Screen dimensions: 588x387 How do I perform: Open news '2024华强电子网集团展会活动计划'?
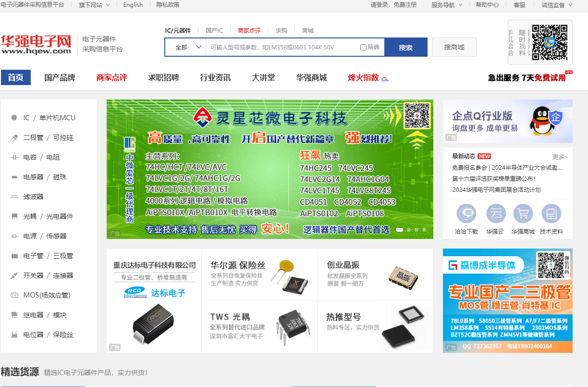(x=496, y=189)
